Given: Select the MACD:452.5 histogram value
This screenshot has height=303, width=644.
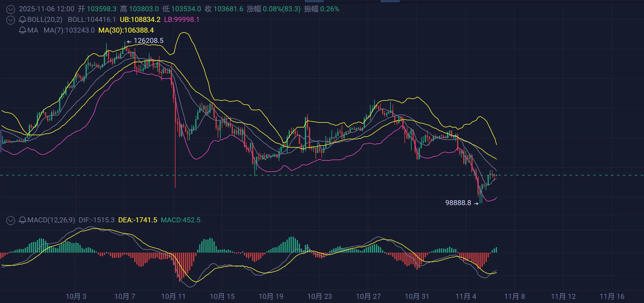Looking at the screenshot, I should pos(181,220).
